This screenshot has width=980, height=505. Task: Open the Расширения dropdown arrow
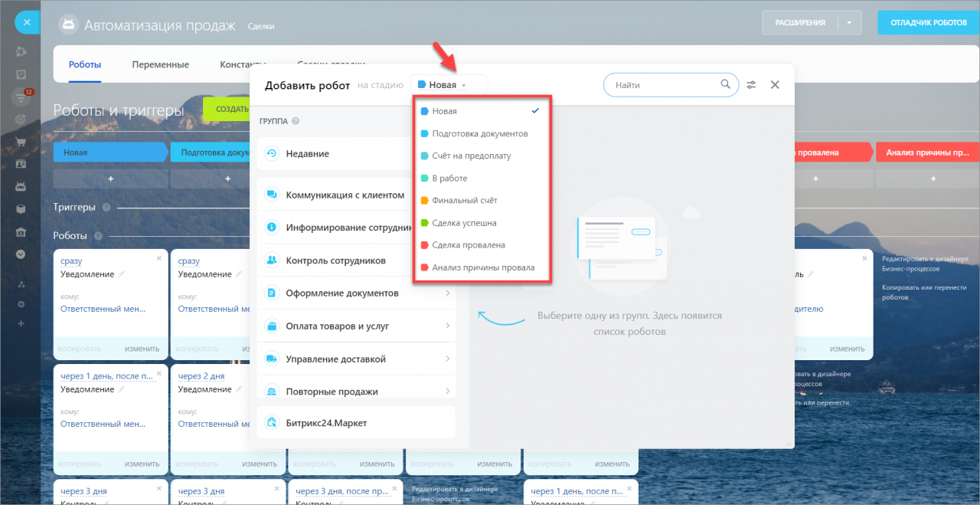849,23
